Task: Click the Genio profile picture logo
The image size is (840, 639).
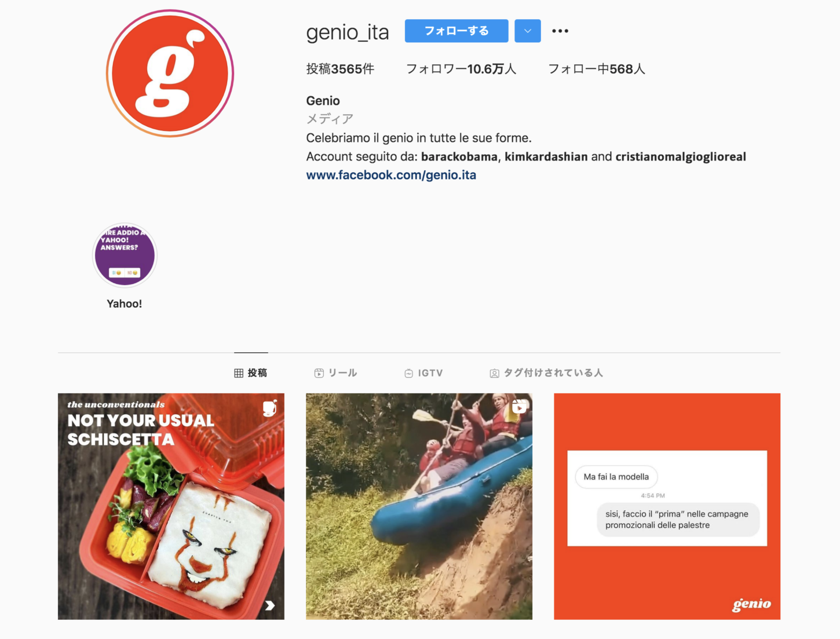Action: pyautogui.click(x=170, y=74)
